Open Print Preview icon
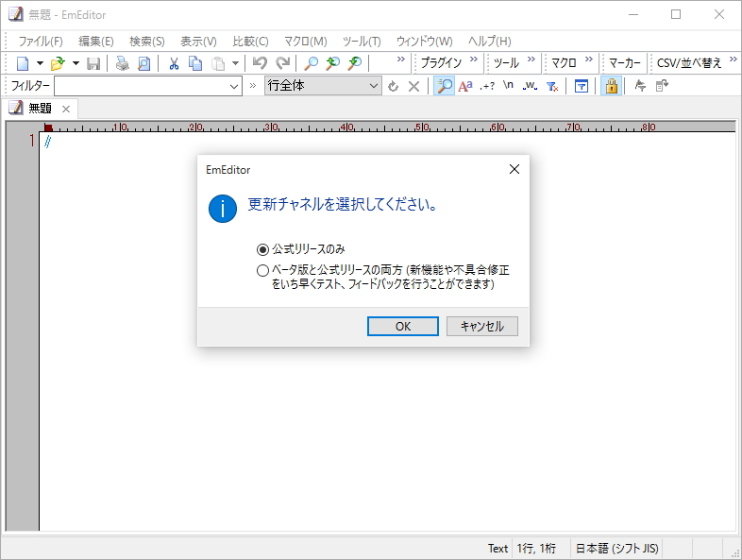The width and height of the screenshot is (742, 560). tap(143, 63)
